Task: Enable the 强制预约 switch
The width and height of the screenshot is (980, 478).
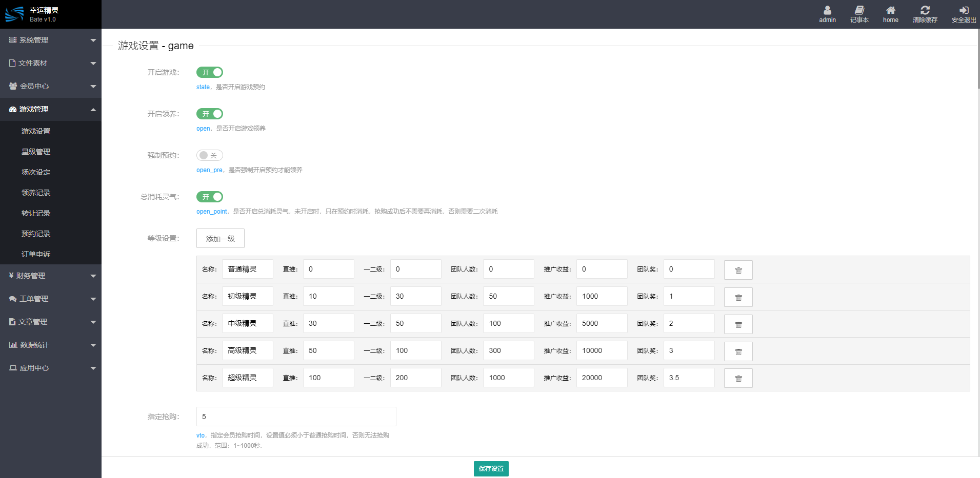Action: (x=210, y=155)
